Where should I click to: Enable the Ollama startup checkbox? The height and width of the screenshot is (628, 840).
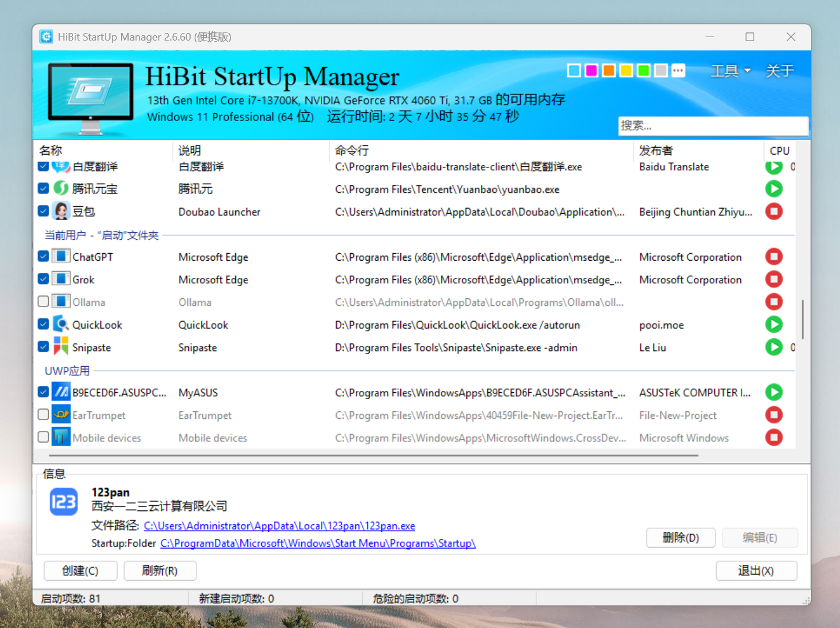pos(43,302)
